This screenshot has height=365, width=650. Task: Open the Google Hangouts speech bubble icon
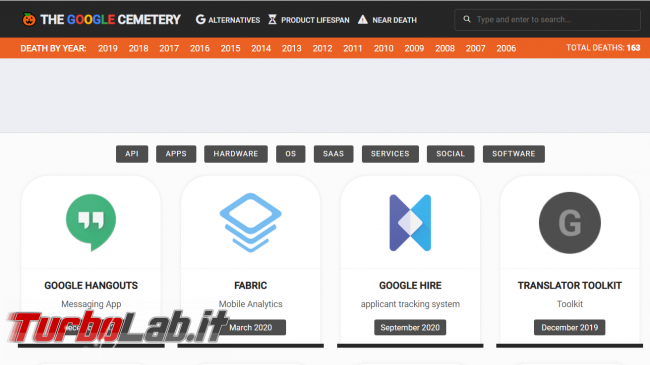[91, 222]
